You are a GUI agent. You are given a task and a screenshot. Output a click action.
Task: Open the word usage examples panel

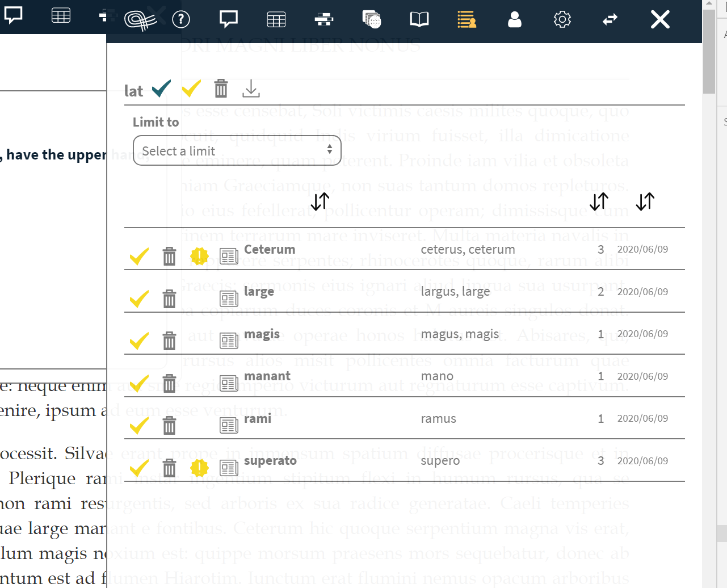point(323,19)
